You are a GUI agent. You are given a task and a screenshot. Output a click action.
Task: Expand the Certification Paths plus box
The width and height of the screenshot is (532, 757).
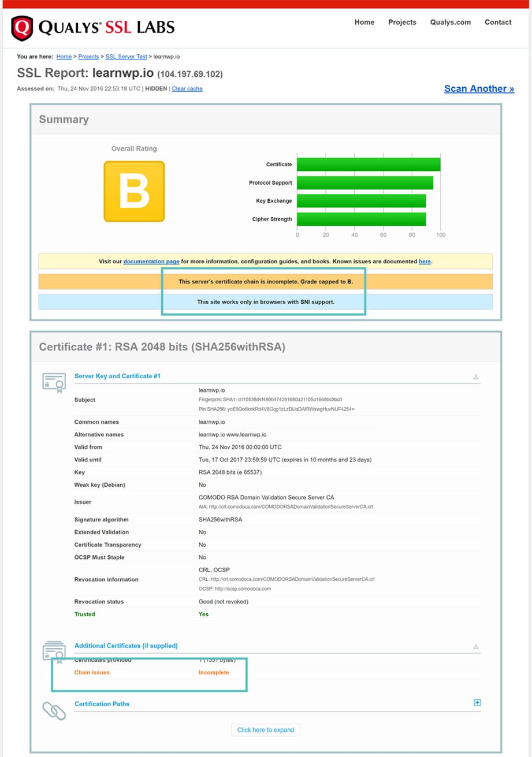pyautogui.click(x=477, y=703)
